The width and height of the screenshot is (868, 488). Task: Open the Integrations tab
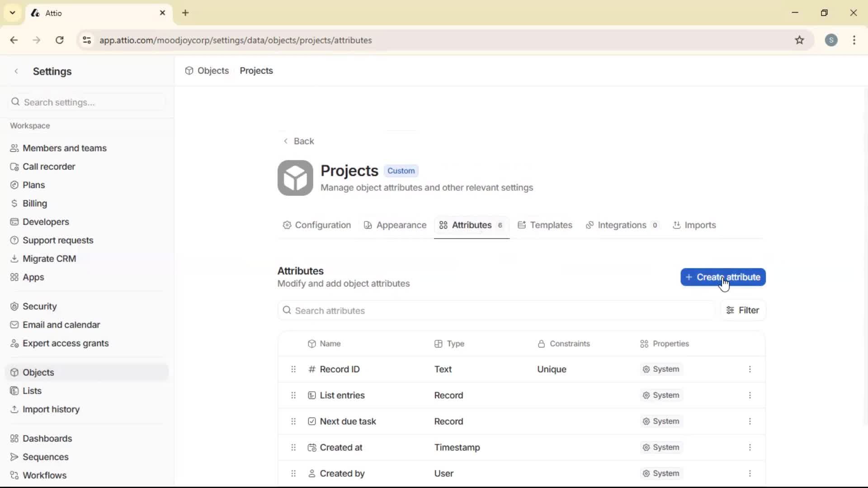click(623, 225)
